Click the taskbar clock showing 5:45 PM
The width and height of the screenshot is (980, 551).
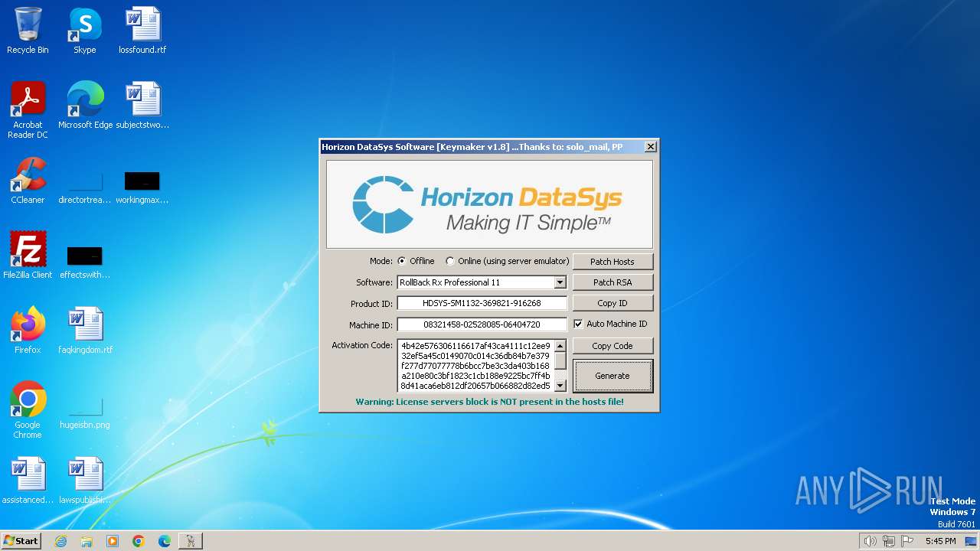940,541
